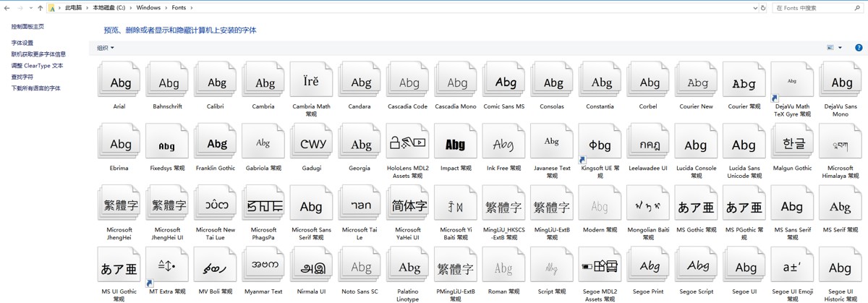Select the Comic Sans MS font
This screenshot has height=303, width=868.
(504, 80)
